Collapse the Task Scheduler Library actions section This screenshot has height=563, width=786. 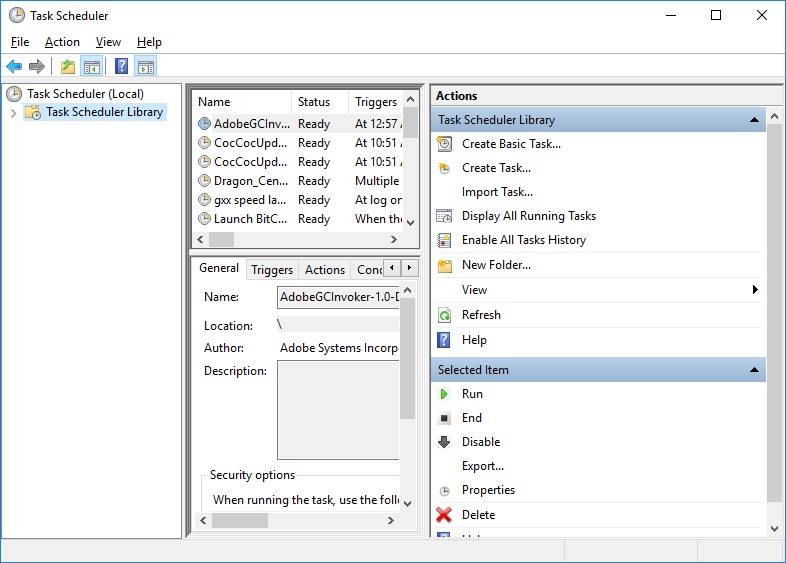[754, 120]
